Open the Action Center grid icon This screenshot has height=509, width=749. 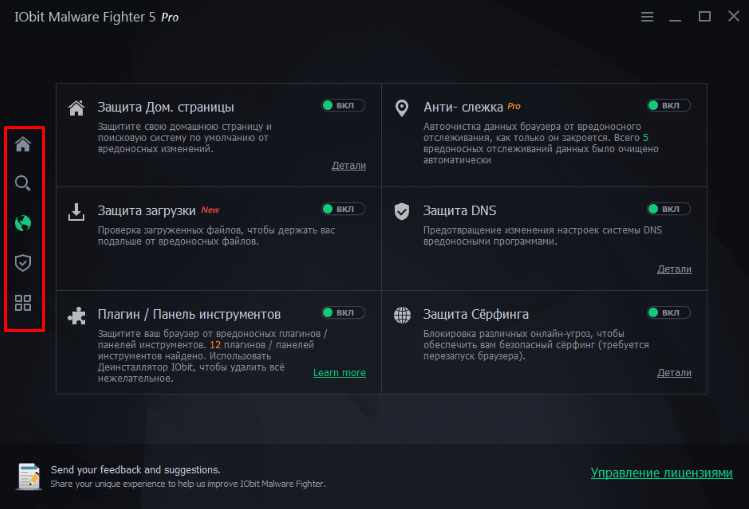(23, 302)
